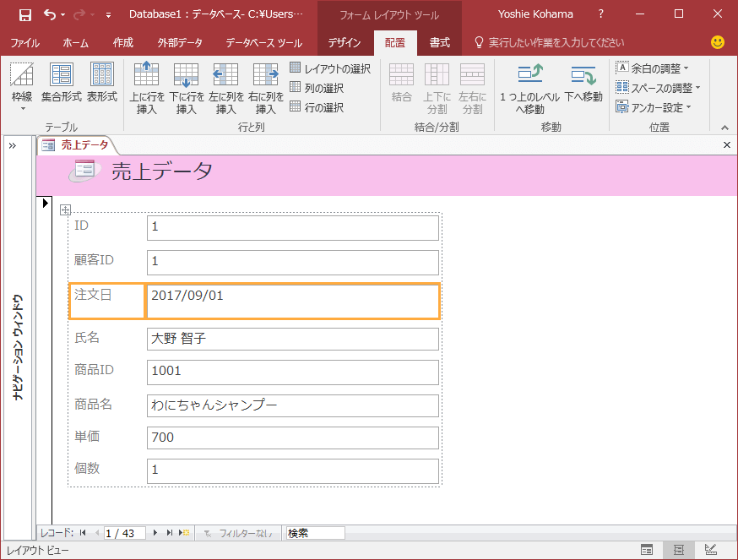Open the データベース ツール tab
The image size is (738, 560).
coord(263,43)
